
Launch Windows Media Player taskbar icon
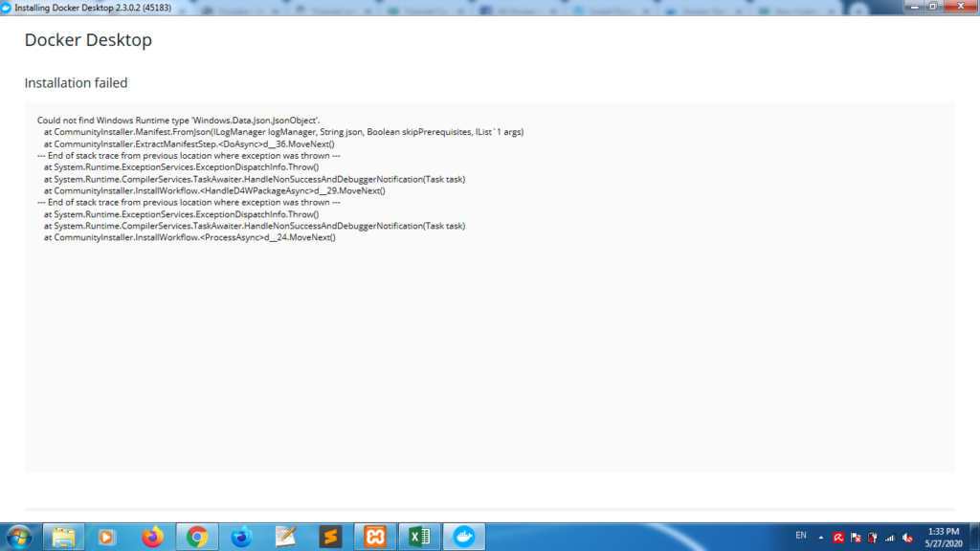pyautogui.click(x=107, y=537)
